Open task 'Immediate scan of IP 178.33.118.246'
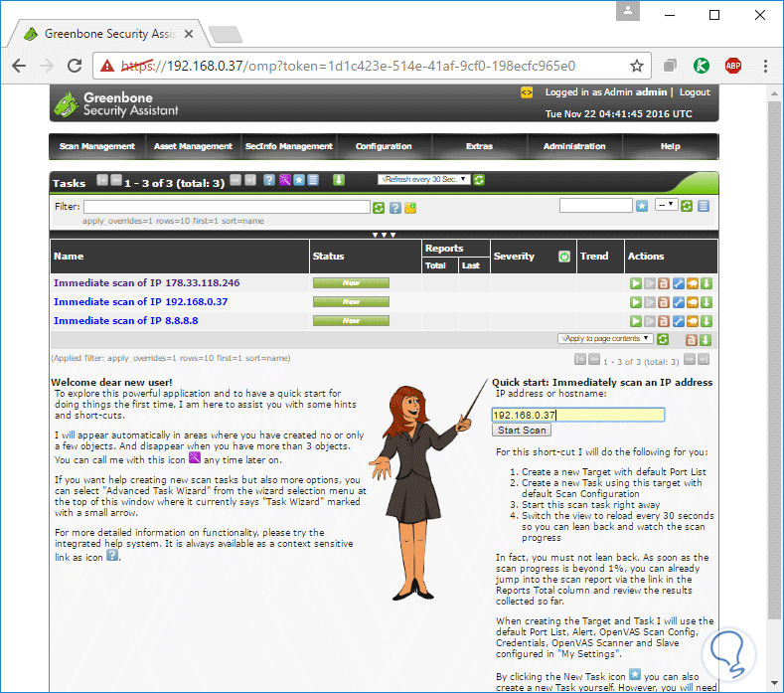This screenshot has width=784, height=693. click(x=146, y=283)
